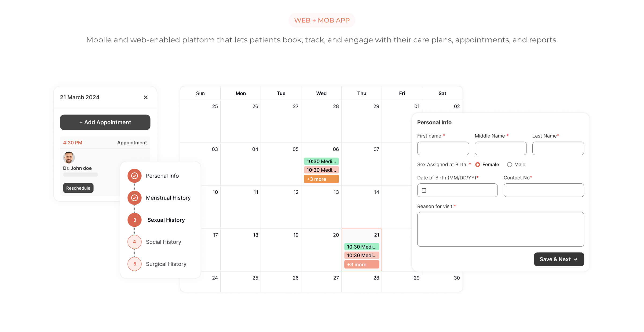Click the Reason for visit text area
The width and height of the screenshot is (644, 332).
point(500,229)
